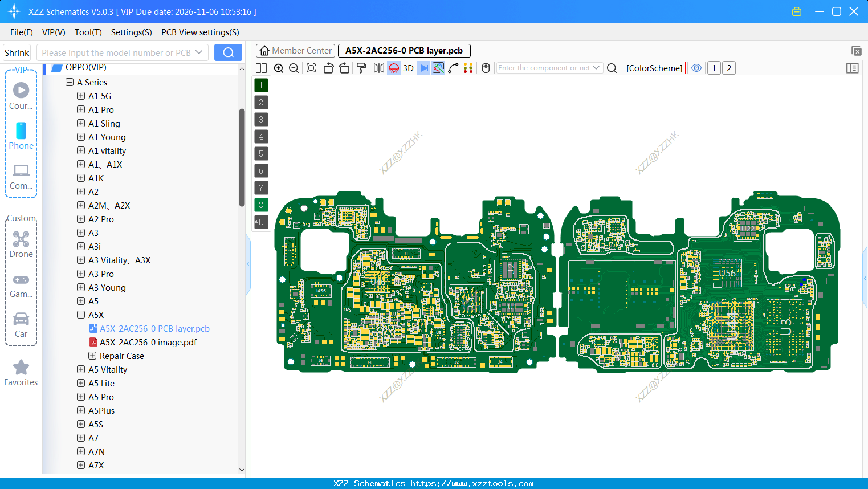Image resolution: width=868 pixels, height=489 pixels.
Task: Open the ColorScheme color settings
Action: pyautogui.click(x=654, y=68)
